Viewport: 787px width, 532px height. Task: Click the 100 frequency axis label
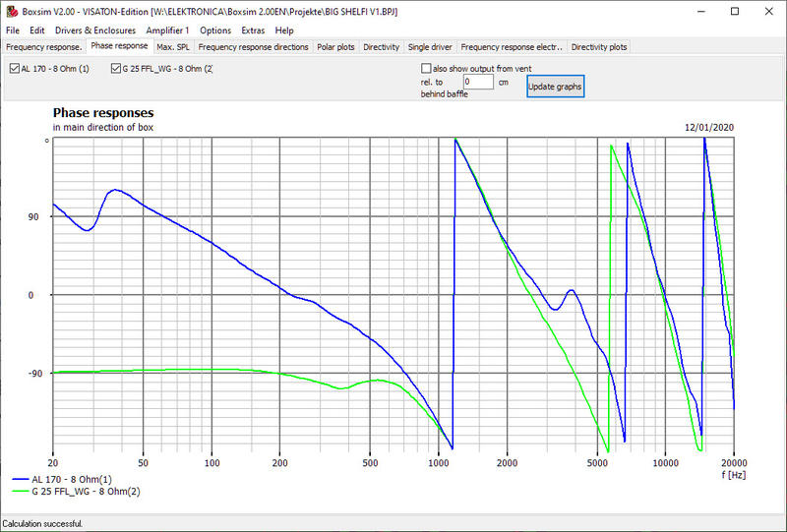[x=212, y=463]
